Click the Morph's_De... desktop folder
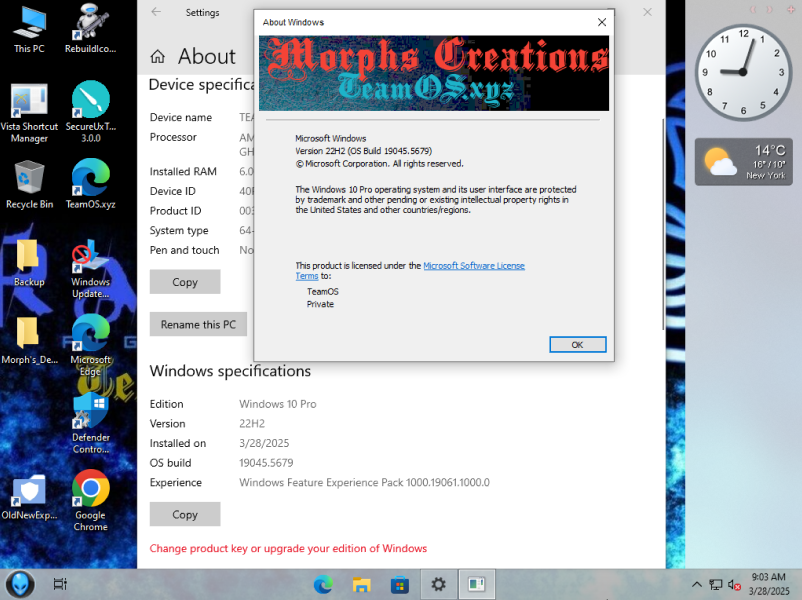The height and width of the screenshot is (600, 802). [x=29, y=340]
